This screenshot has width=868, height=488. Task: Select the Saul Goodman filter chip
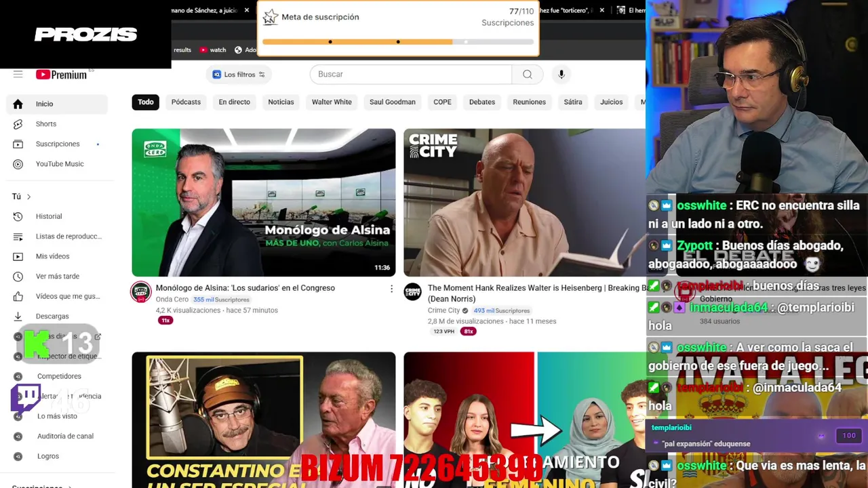pyautogui.click(x=393, y=102)
